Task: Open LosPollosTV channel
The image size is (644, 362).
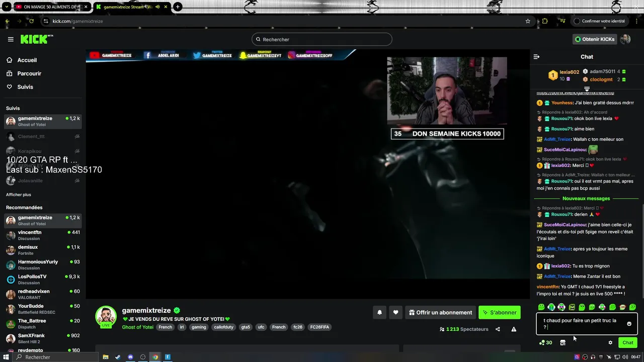Action: pos(43,280)
